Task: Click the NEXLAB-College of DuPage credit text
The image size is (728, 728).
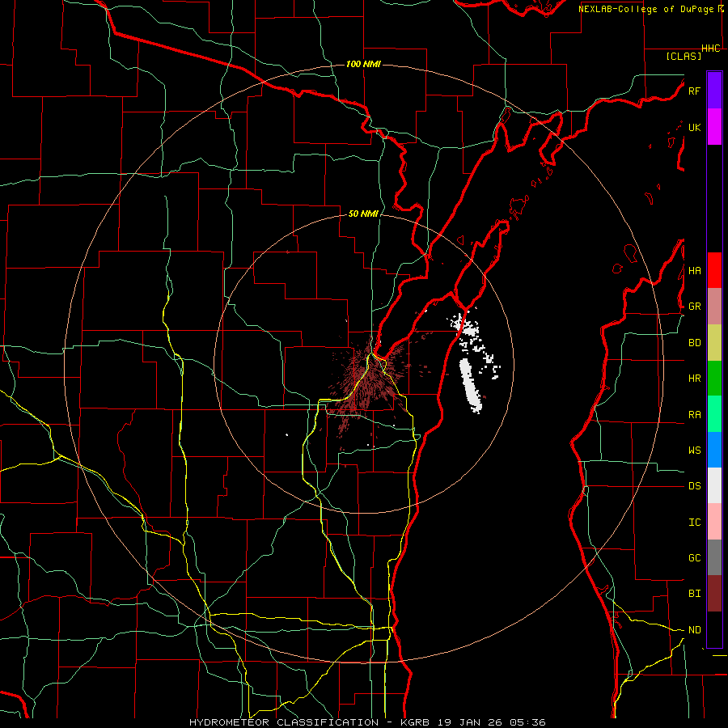Action: pos(645,9)
